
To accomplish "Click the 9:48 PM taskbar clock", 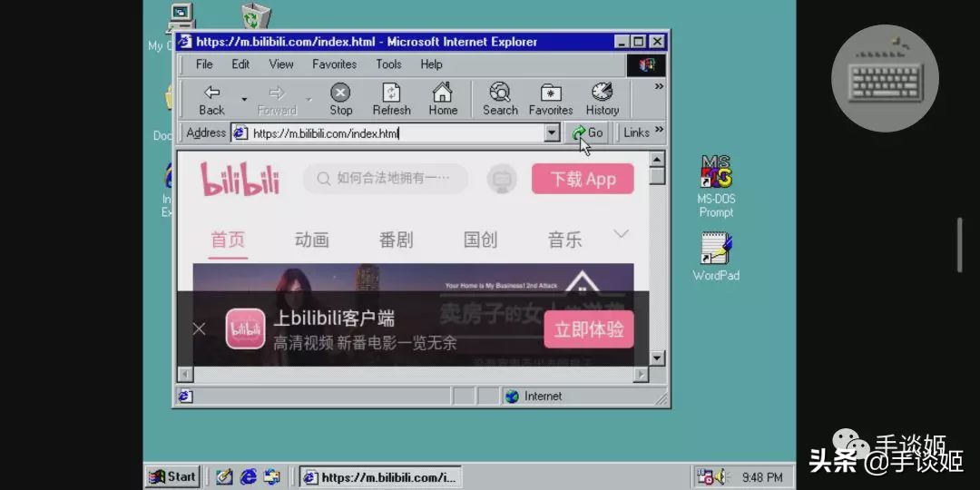I will click(x=762, y=478).
